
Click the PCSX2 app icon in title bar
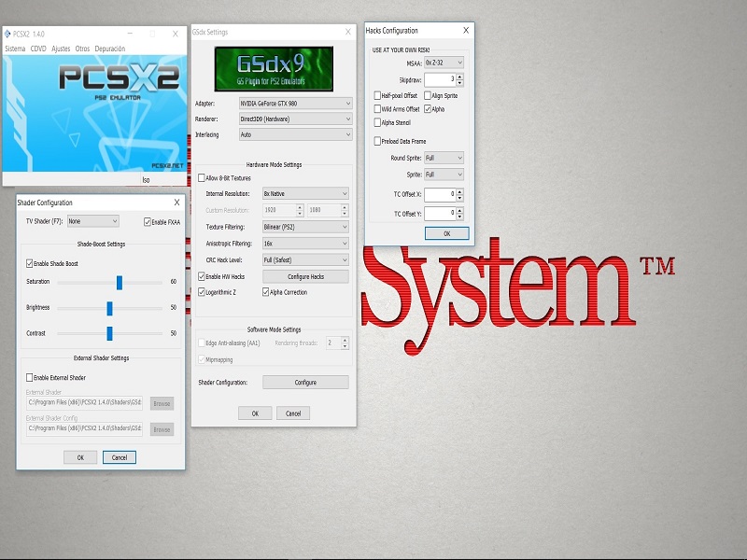[x=7, y=34]
